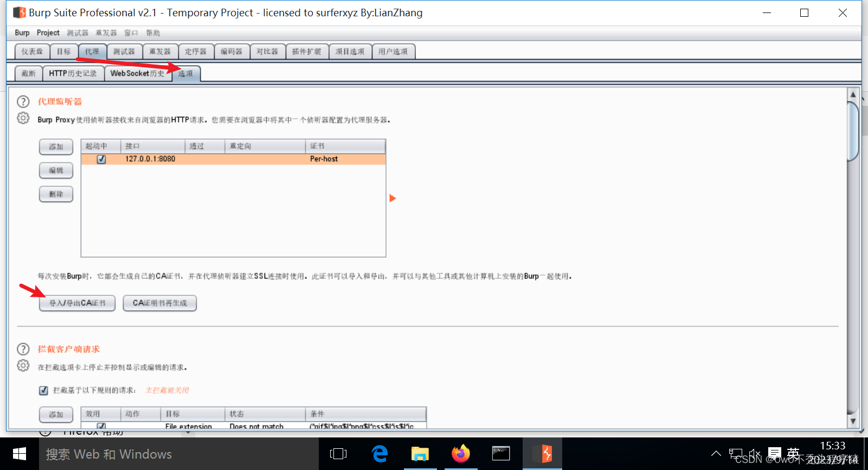The image size is (868, 470).
Task: Click the 接口 column header
Action: 153,146
